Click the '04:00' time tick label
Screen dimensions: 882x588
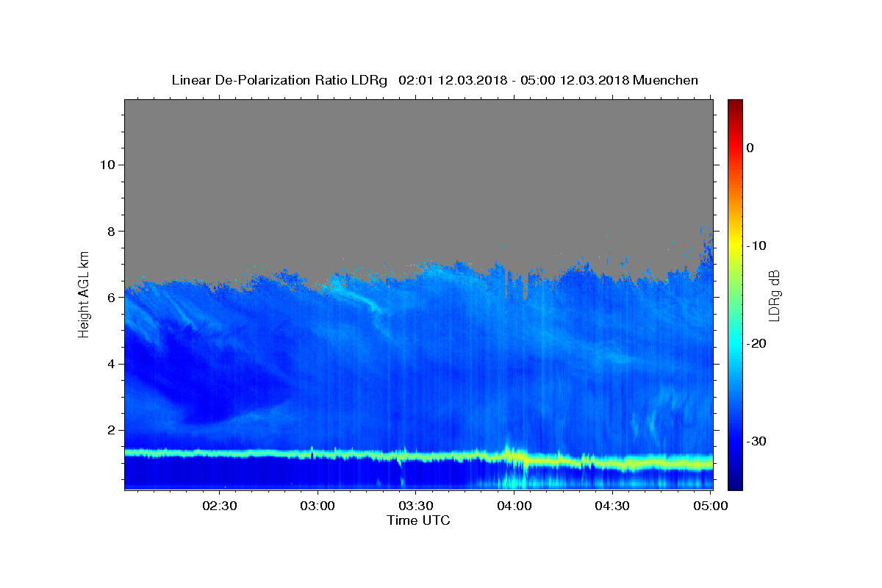coord(514,506)
